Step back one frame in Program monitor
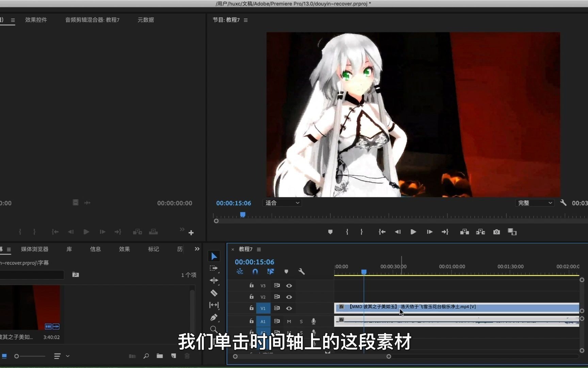This screenshot has width=588, height=368. (x=397, y=232)
